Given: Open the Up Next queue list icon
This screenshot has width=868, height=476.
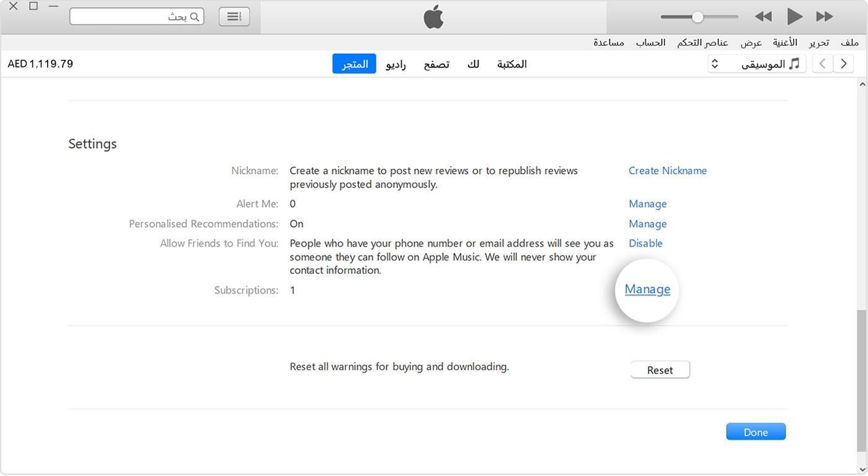Looking at the screenshot, I should (234, 16).
